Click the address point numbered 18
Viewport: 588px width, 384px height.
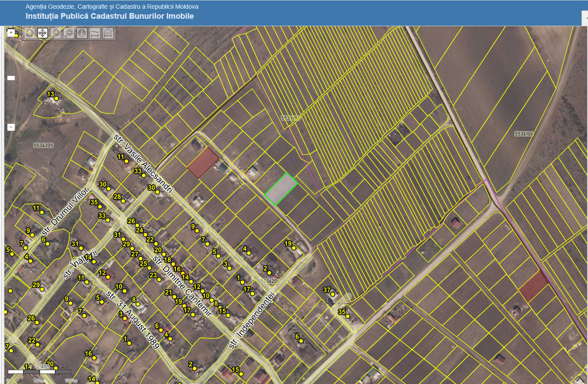173,264
